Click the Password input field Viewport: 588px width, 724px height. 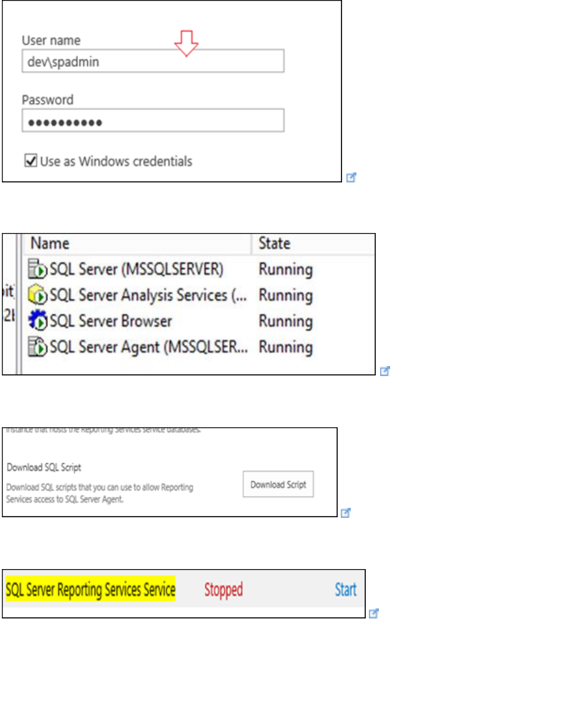(x=153, y=121)
